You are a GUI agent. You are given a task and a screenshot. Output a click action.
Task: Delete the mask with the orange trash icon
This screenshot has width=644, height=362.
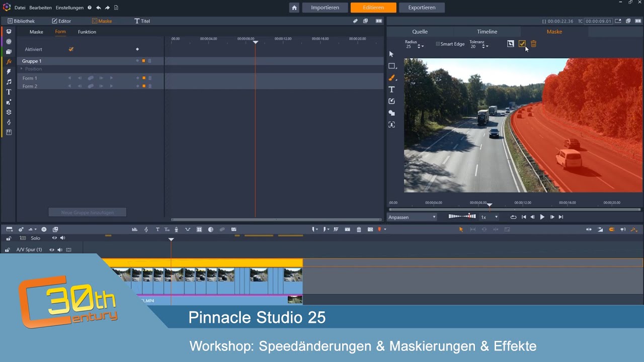(533, 44)
